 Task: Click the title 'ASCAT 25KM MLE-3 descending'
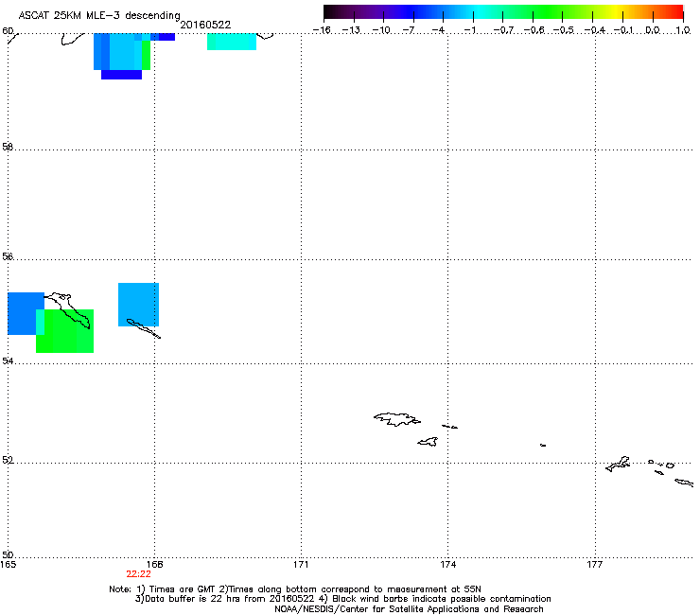pyautogui.click(x=99, y=16)
